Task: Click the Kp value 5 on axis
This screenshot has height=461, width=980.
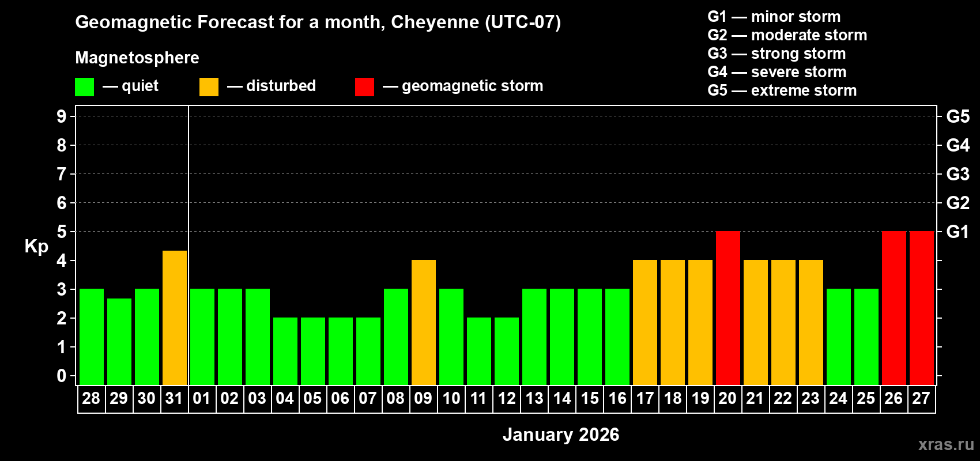Action: [x=62, y=232]
